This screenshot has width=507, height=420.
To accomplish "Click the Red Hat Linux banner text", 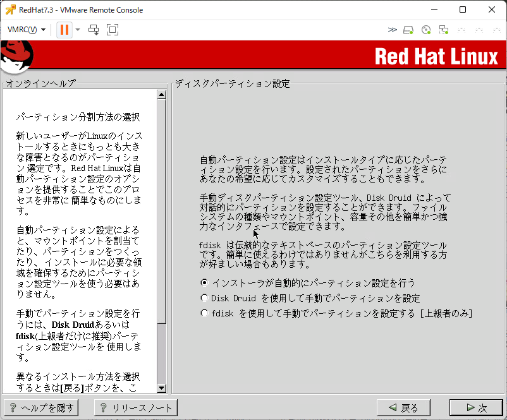I will [x=436, y=57].
